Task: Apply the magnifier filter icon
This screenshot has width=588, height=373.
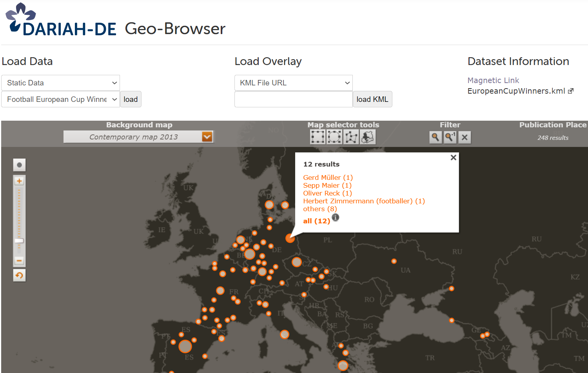Action: point(435,137)
